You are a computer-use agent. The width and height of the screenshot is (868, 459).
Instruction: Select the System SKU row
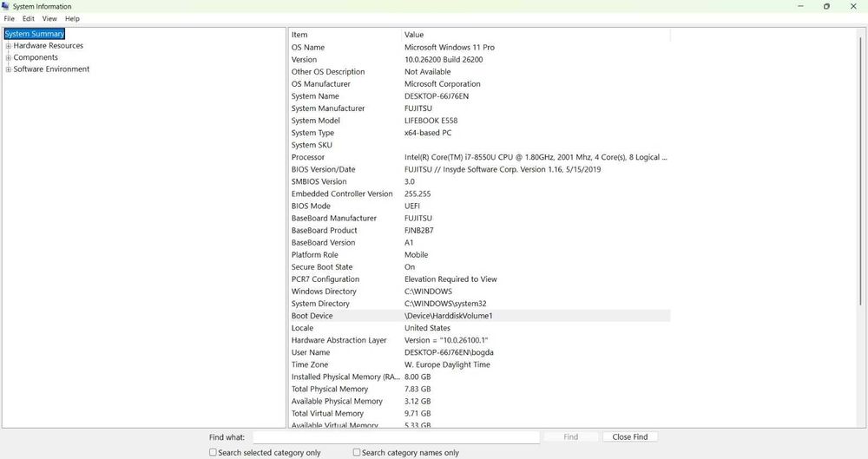point(479,145)
